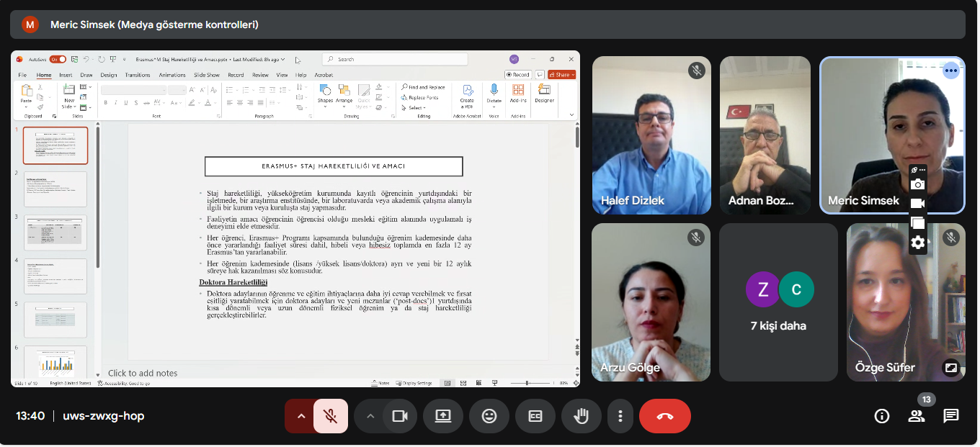
Task: Click the Share button in PowerPoint
Action: point(561,75)
